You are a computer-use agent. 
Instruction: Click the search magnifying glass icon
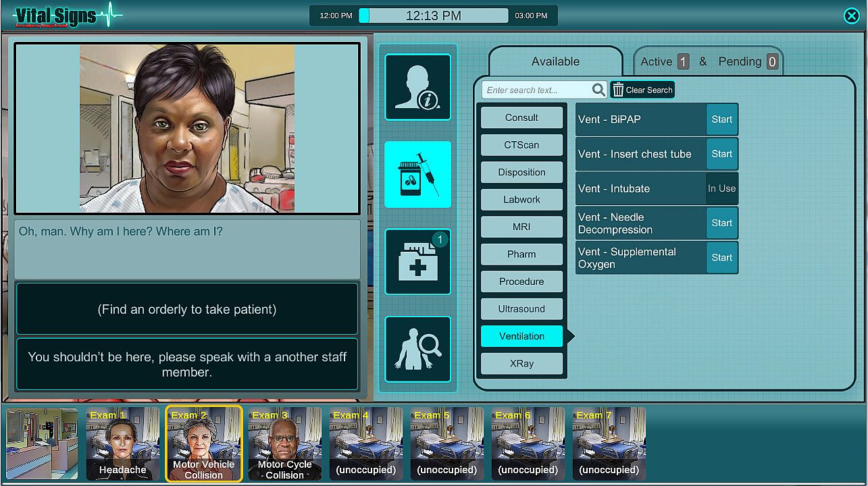tap(598, 90)
